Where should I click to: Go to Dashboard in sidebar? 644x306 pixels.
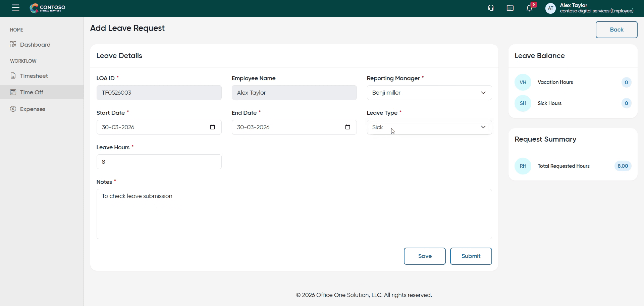coord(35,45)
